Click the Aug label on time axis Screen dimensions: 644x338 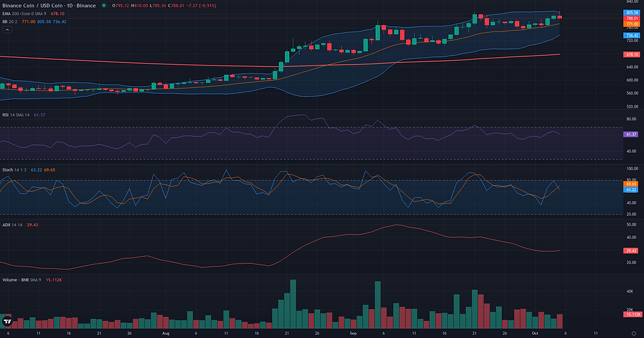[166, 333]
